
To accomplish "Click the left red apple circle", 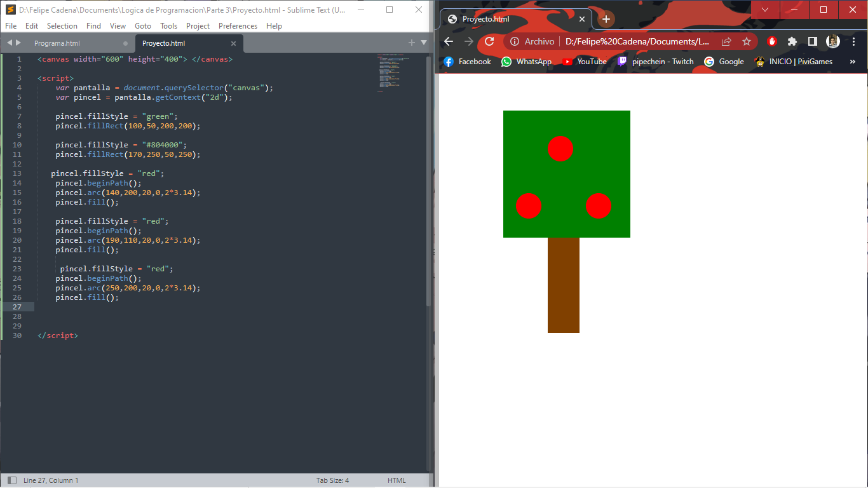I will click(529, 206).
